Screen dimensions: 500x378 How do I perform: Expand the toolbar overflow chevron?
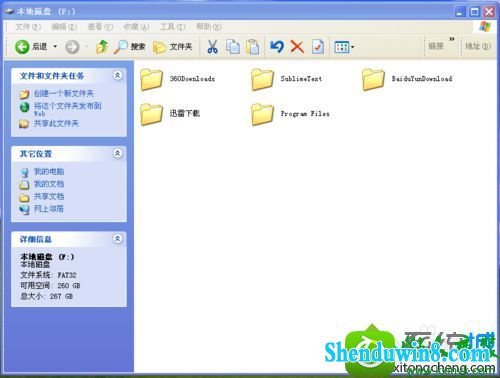[x=452, y=39]
